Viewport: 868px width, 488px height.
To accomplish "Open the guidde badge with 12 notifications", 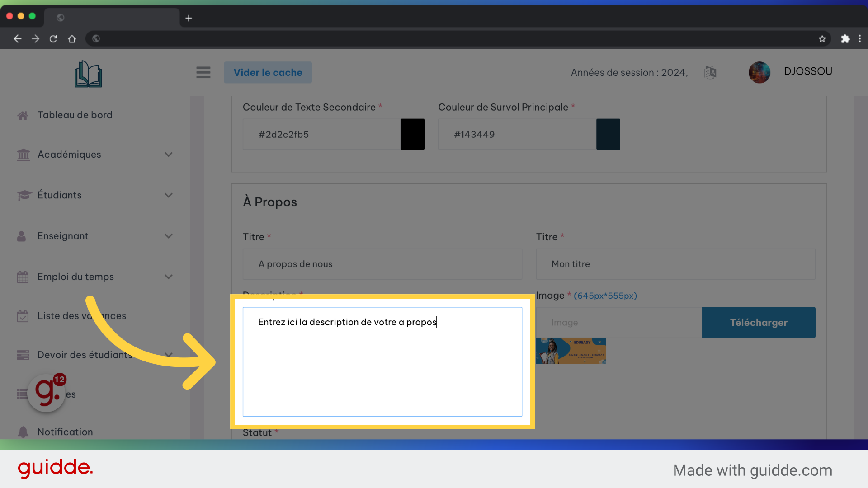I will [47, 392].
